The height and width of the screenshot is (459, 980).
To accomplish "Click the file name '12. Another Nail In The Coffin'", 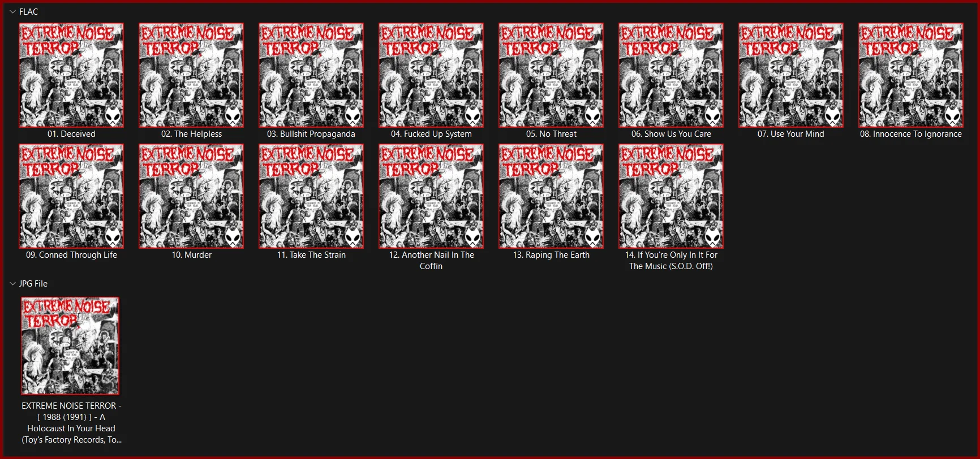I will click(431, 261).
